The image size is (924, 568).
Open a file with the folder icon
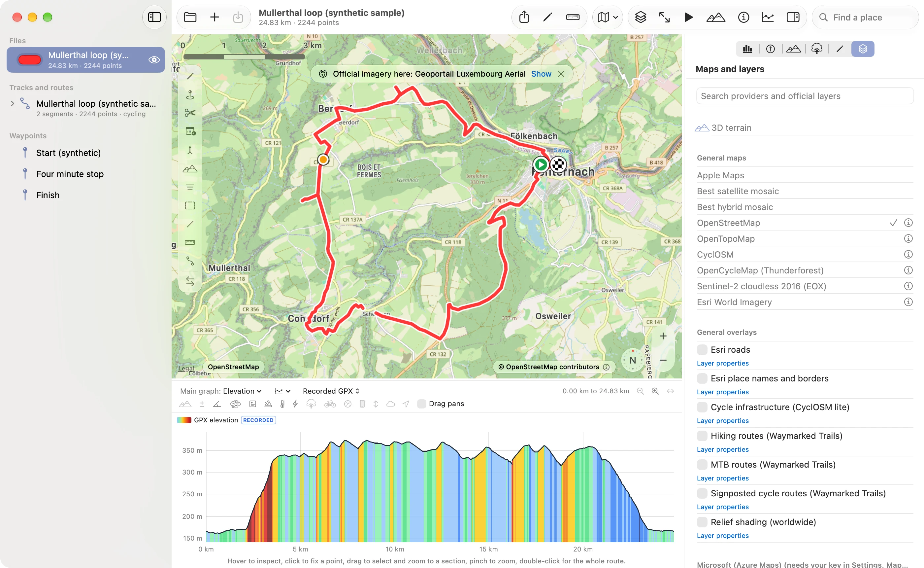tap(190, 17)
